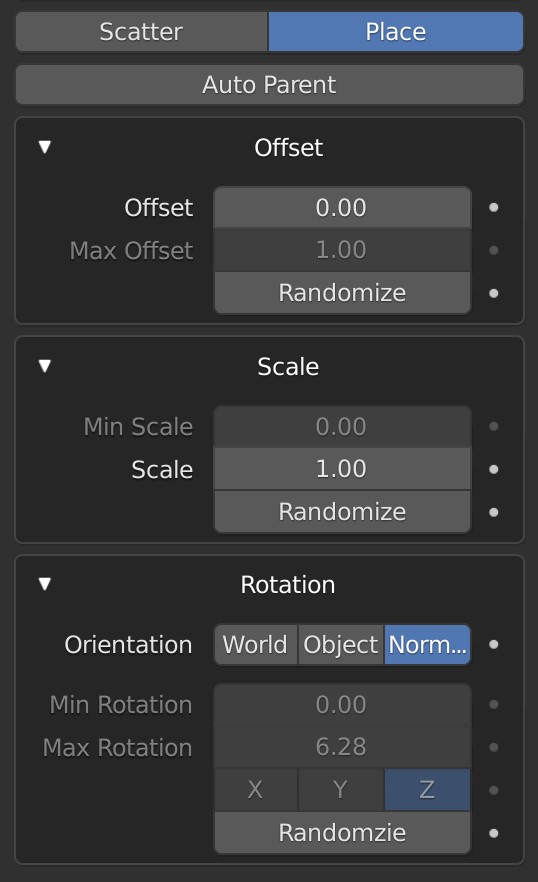Click the Auto Parent button
Screen dimensions: 538x882
(x=270, y=85)
